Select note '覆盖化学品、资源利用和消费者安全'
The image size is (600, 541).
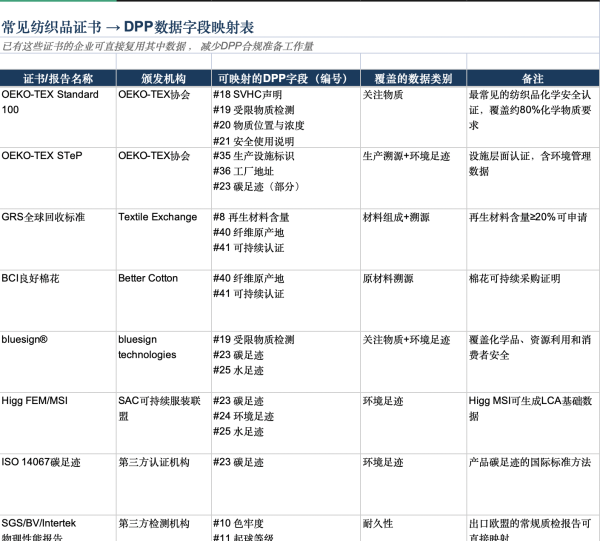(x=533, y=362)
